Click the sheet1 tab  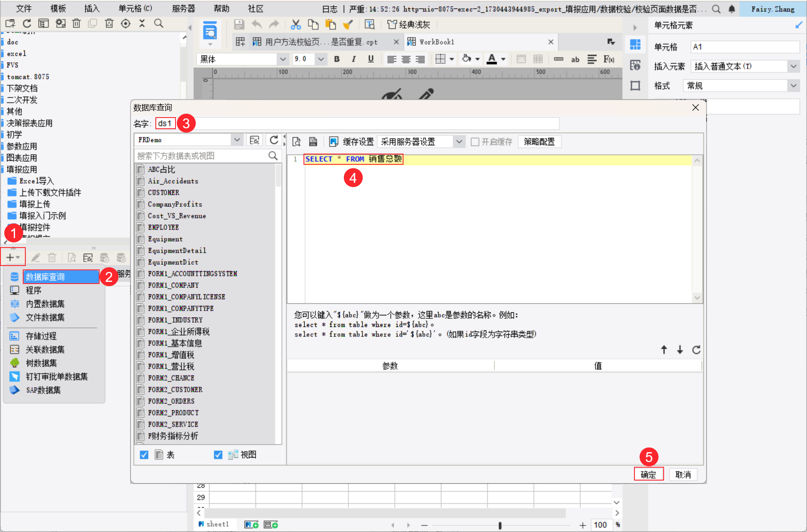214,524
